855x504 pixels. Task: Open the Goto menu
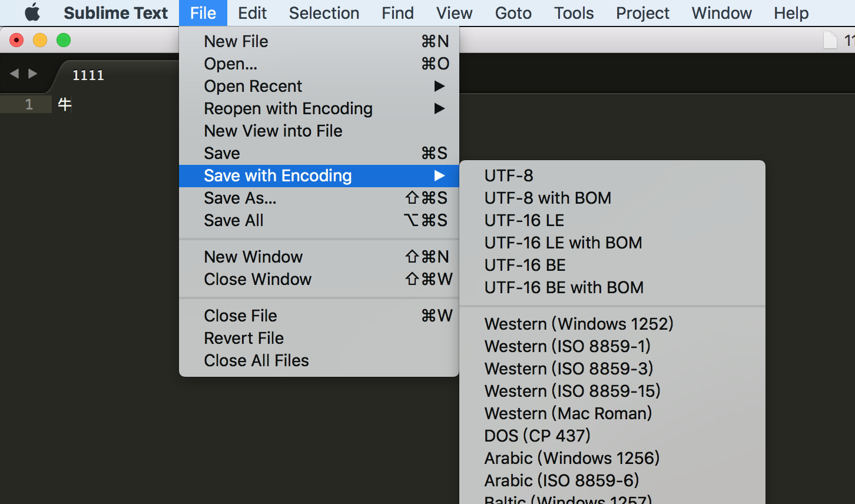(513, 13)
